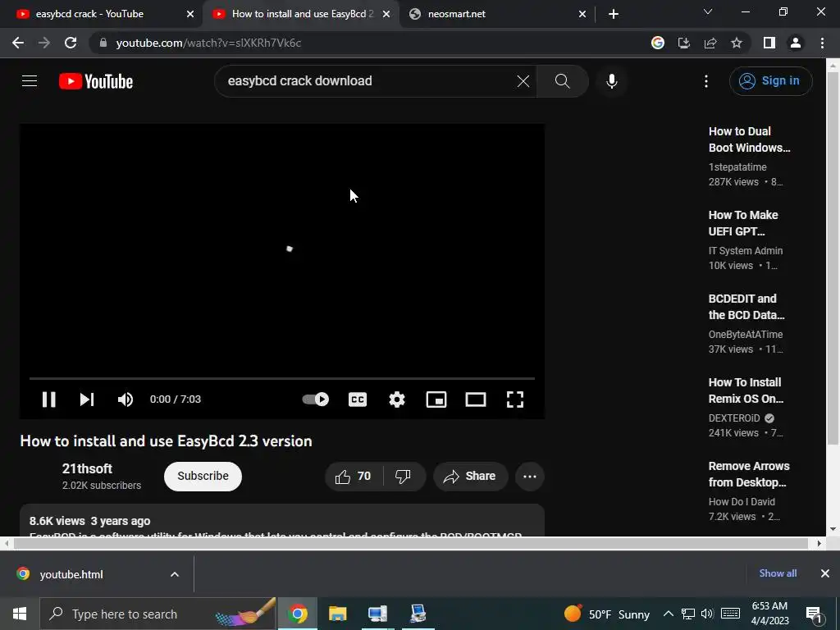840x630 pixels.
Task: Click the video progress bar
Action: [x=282, y=378]
